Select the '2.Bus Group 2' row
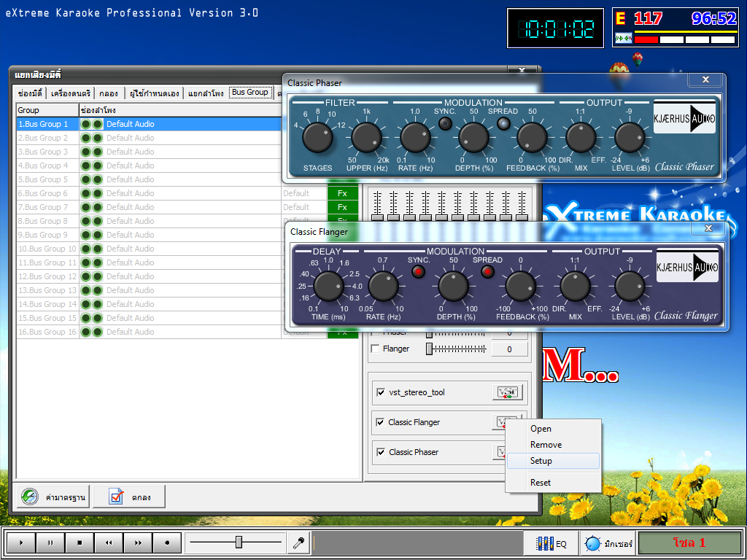Image resolution: width=747 pixels, height=560 pixels. click(149, 138)
